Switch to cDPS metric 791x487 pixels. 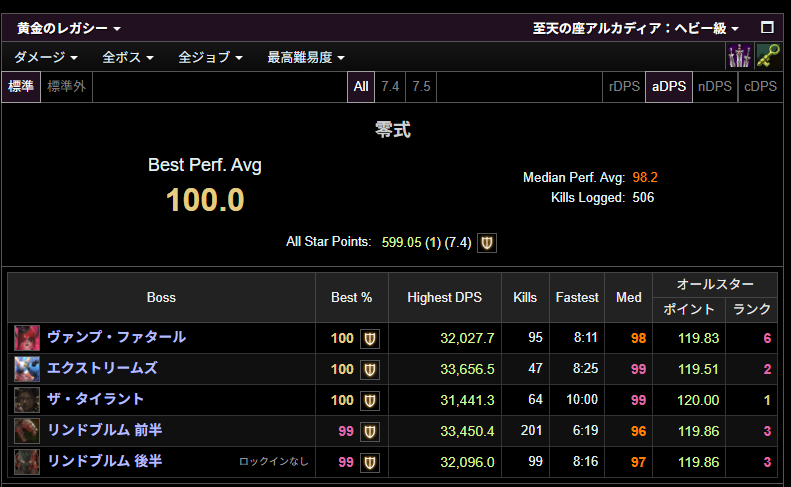tap(760, 87)
